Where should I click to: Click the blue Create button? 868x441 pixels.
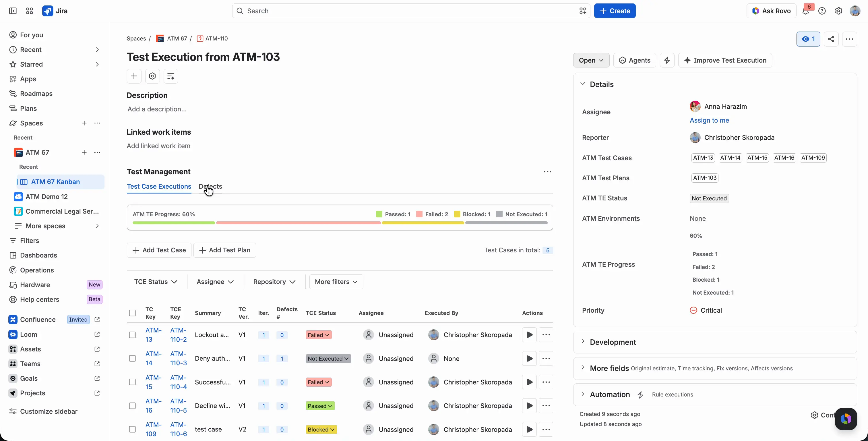pyautogui.click(x=615, y=11)
